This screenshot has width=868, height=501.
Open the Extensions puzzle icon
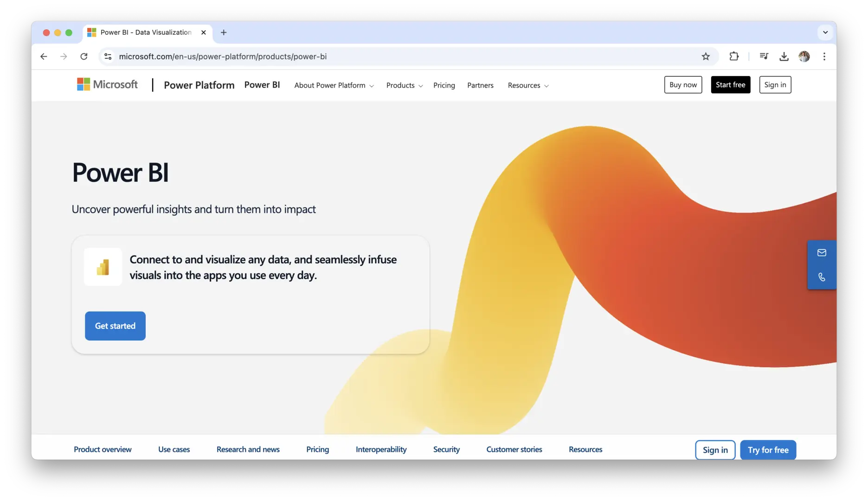click(734, 57)
